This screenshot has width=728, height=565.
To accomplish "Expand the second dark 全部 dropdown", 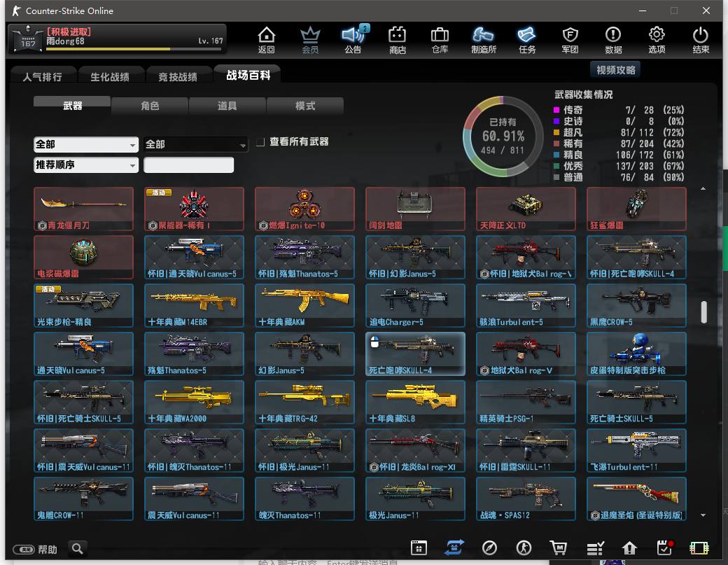I will tap(195, 144).
